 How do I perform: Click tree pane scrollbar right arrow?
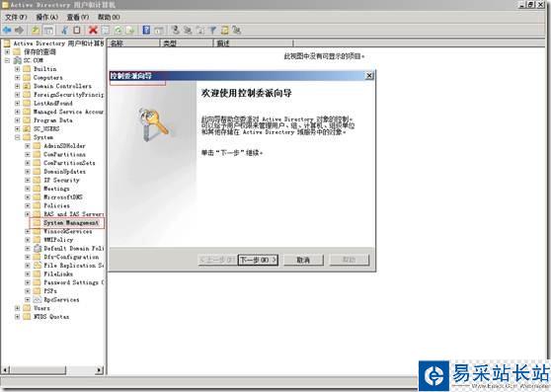99,369
